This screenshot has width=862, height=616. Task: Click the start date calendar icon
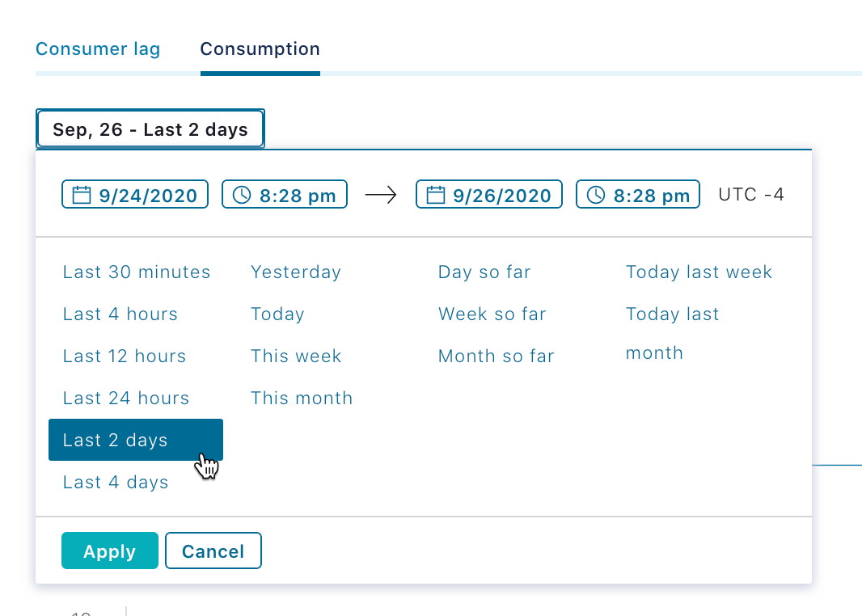(82, 195)
